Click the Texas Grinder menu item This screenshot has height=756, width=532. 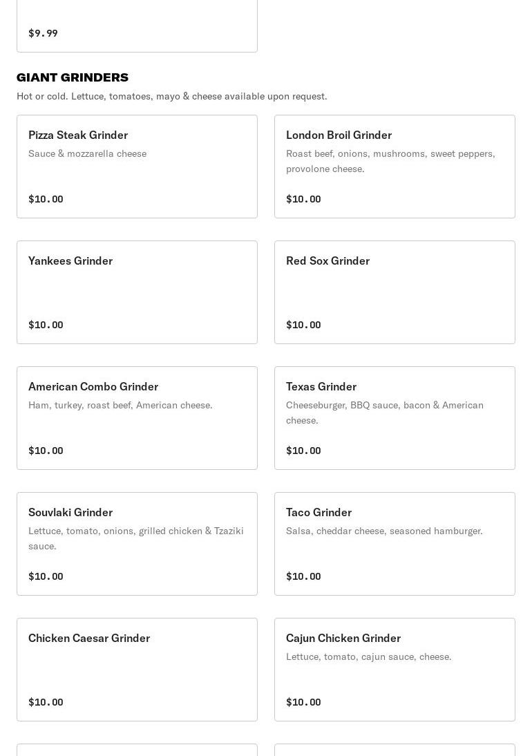[x=395, y=418]
